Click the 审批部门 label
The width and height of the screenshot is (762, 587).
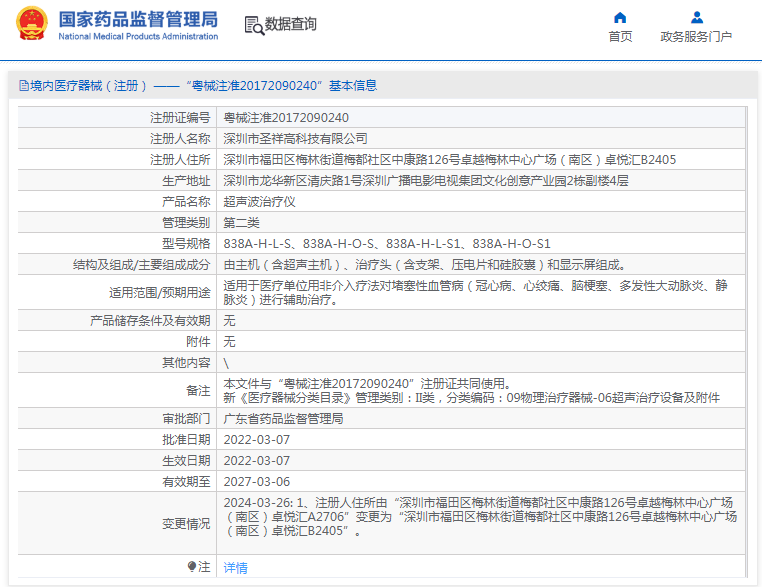186,418
